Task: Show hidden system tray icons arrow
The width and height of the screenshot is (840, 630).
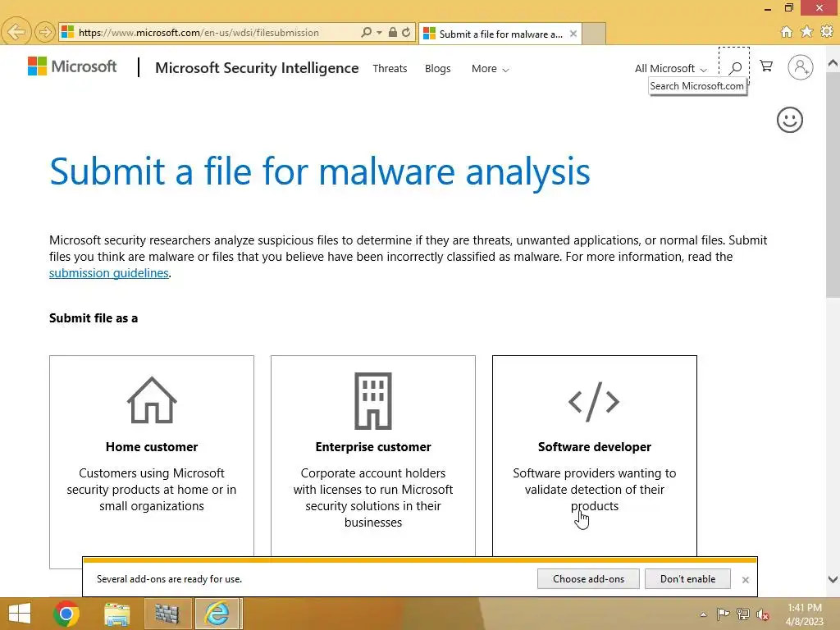Action: pyautogui.click(x=703, y=614)
